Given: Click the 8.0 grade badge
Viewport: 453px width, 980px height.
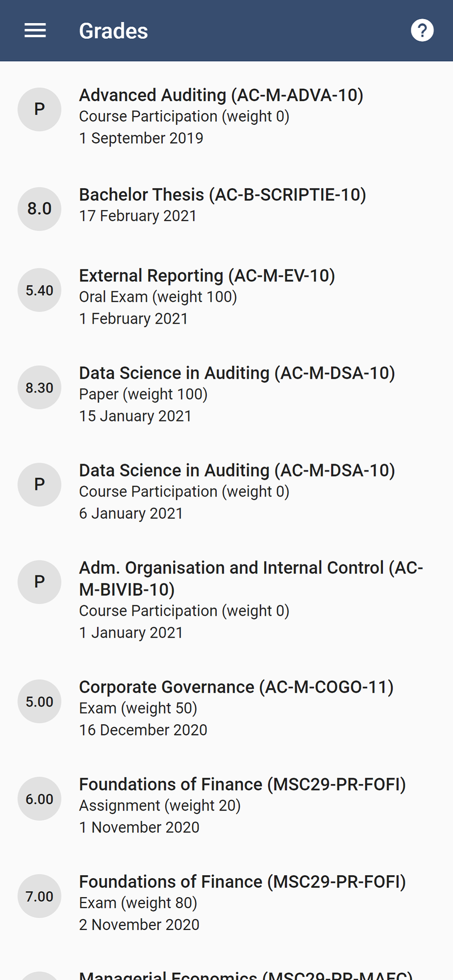Looking at the screenshot, I should coord(39,209).
